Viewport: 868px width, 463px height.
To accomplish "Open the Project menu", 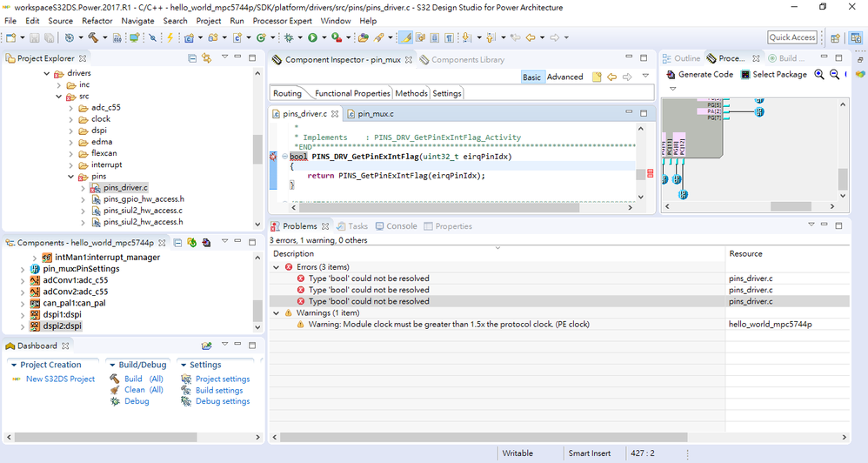I will [208, 21].
